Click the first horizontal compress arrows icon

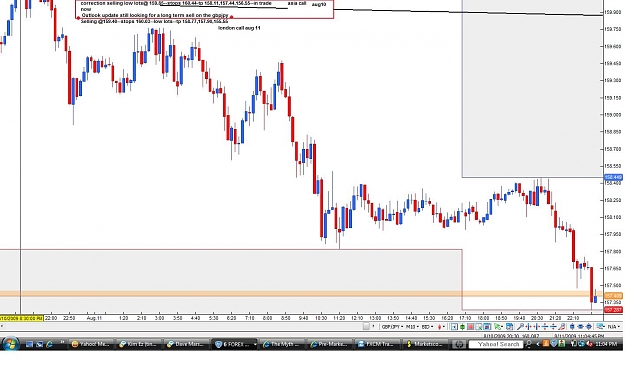coord(529,327)
